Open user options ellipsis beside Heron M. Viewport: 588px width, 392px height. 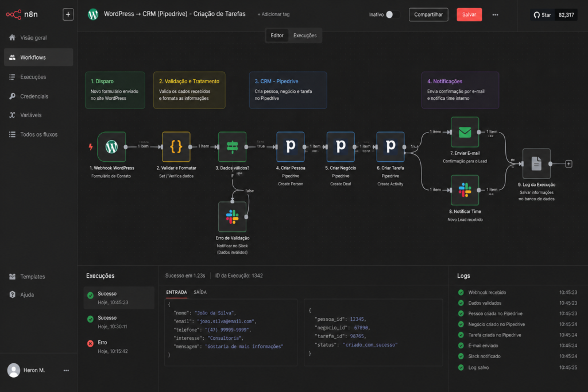click(x=66, y=370)
